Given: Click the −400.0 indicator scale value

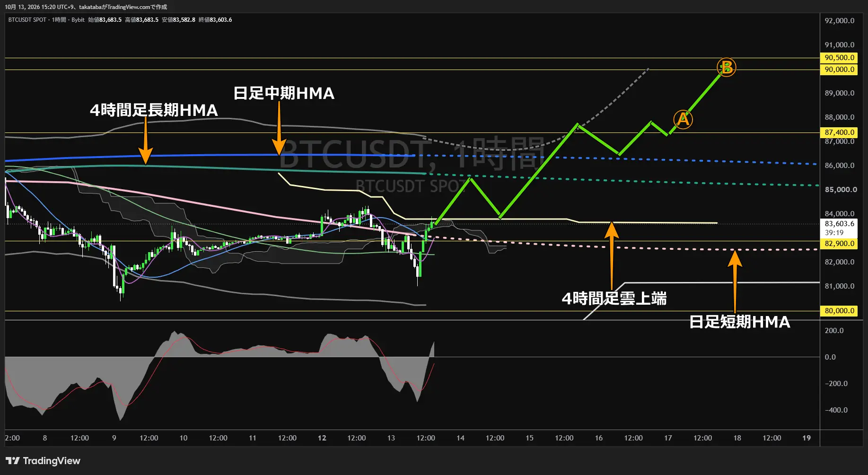Looking at the screenshot, I should coord(836,410).
